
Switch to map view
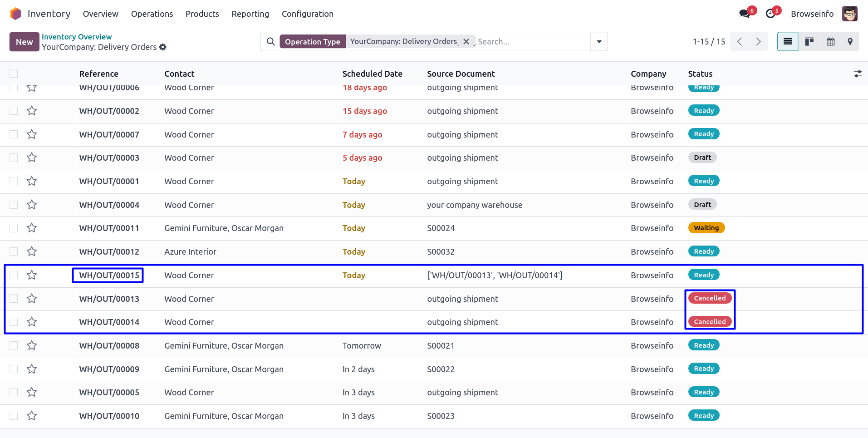tap(850, 42)
